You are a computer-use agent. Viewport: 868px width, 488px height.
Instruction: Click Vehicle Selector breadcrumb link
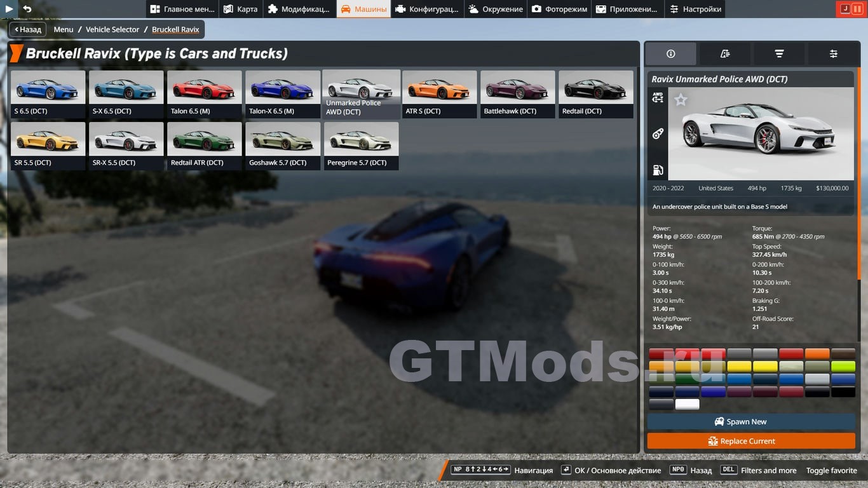click(112, 29)
